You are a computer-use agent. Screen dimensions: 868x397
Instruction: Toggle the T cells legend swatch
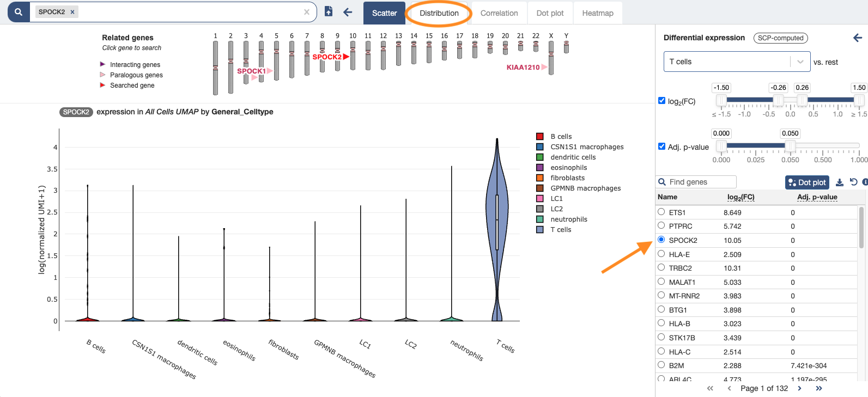point(540,229)
